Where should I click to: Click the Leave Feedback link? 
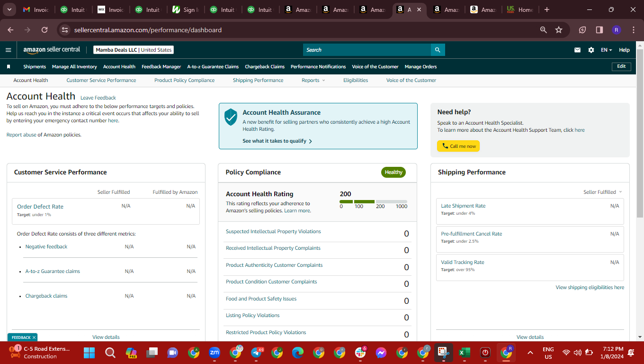[98, 98]
